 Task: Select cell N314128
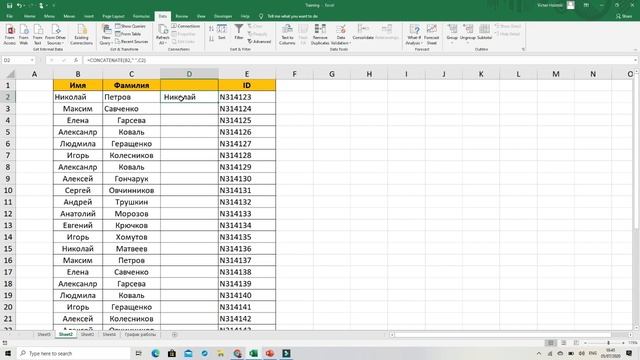coord(247,155)
